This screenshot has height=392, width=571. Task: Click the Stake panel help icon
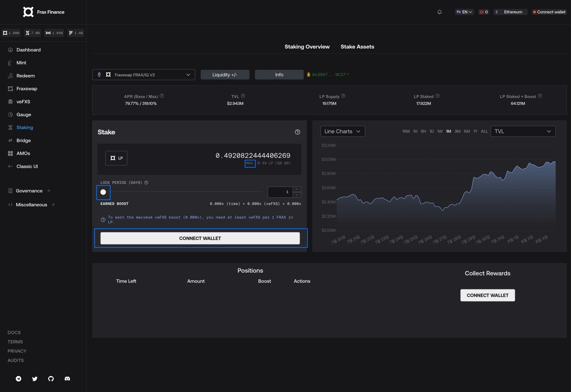[x=297, y=132]
